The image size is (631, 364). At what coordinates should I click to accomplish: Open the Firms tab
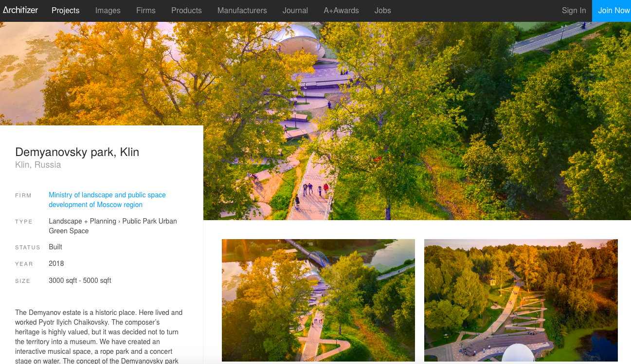coord(146,10)
